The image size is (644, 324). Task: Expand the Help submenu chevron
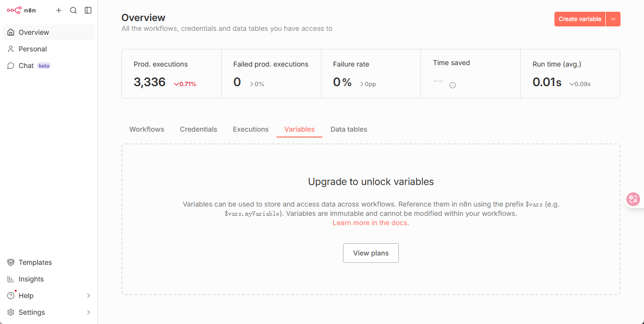click(89, 296)
